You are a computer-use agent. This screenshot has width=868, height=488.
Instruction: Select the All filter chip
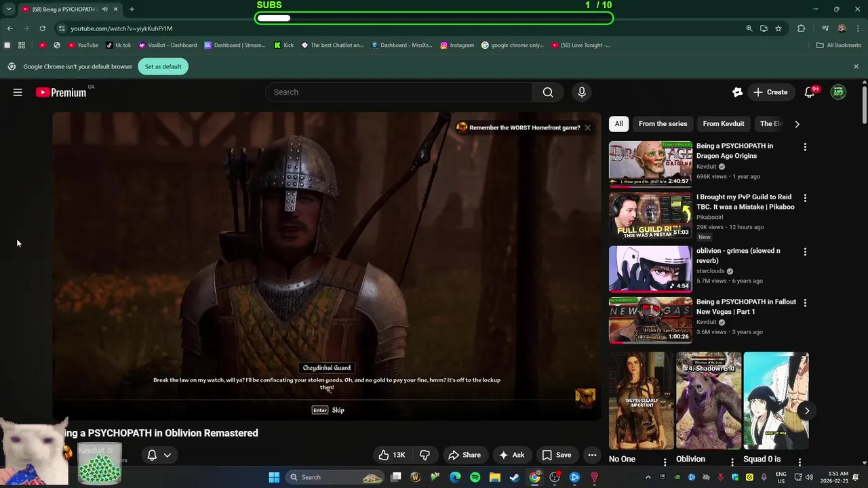pos(618,124)
